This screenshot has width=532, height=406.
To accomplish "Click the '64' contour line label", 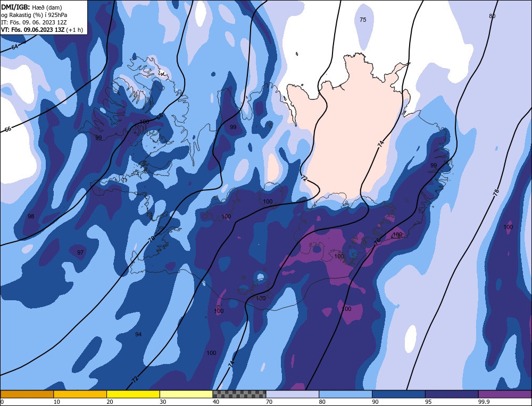I will click(x=14, y=47).
